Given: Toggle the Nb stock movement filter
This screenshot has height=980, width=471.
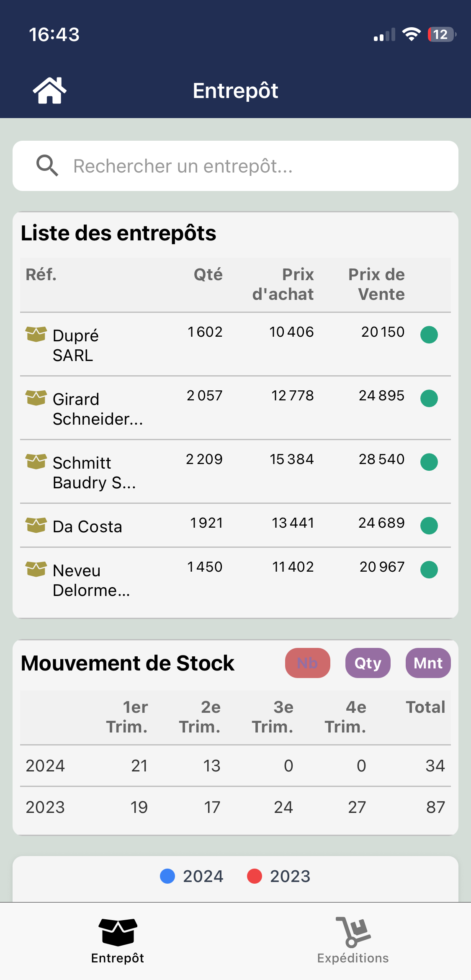Looking at the screenshot, I should point(307,663).
